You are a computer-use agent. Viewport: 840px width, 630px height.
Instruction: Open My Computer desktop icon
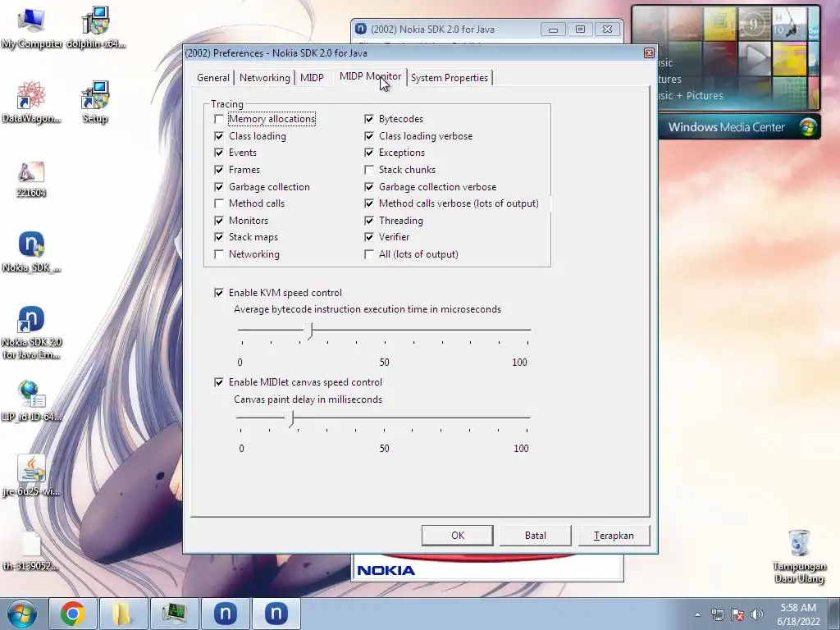coord(31,28)
